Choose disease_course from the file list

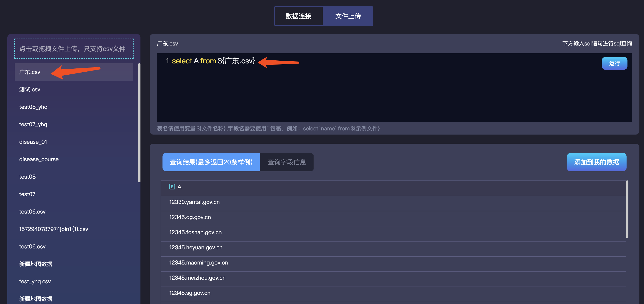pos(39,159)
